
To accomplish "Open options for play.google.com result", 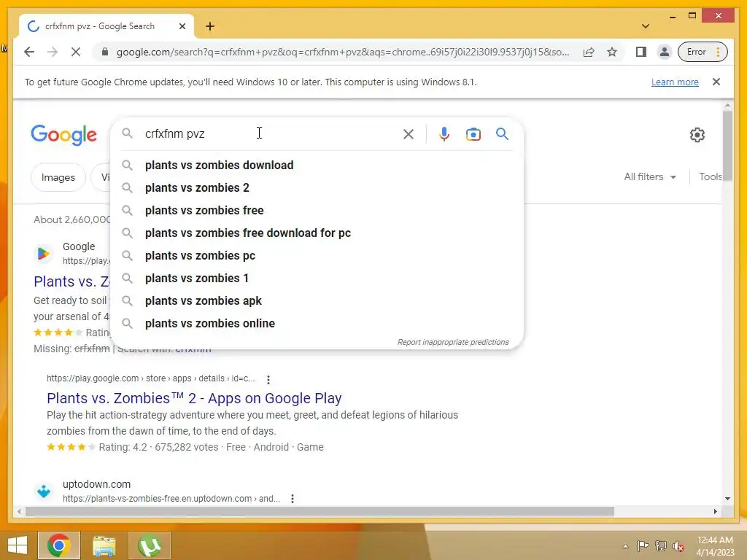I will click(268, 379).
